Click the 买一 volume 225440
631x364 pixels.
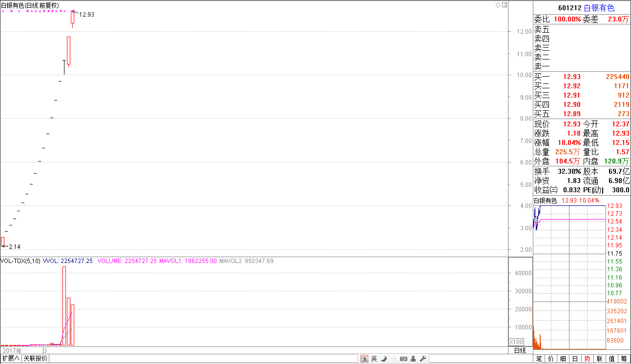[618, 77]
